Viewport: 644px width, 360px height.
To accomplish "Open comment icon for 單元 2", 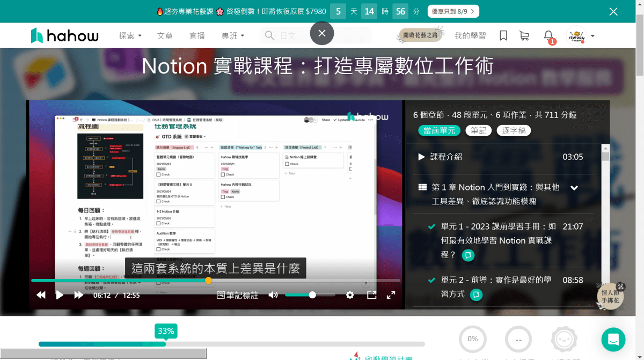I will pos(476,295).
